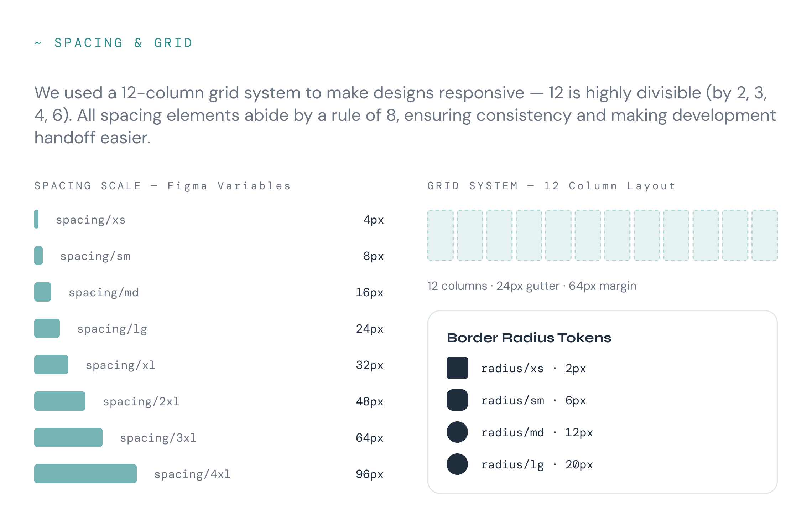Select the spacing/4xl teal bar
812x524 pixels.
(85, 474)
